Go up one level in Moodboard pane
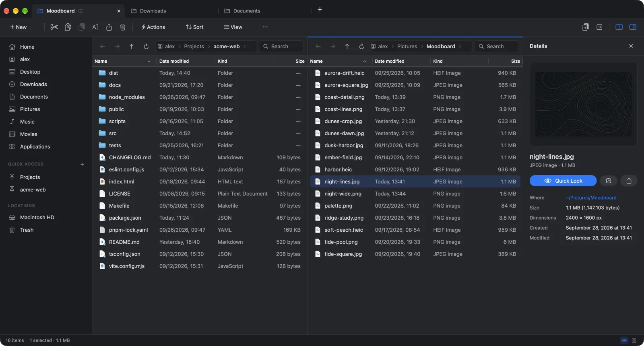Screen dimensions: 644x346 tap(347, 46)
